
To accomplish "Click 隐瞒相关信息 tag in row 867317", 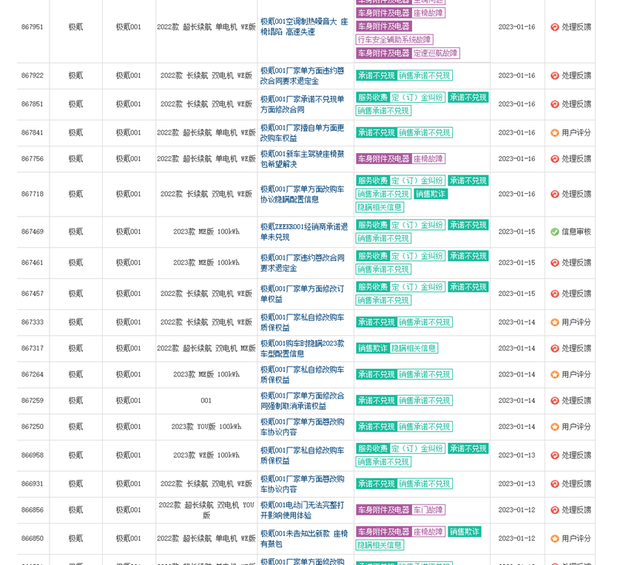I will 414,348.
